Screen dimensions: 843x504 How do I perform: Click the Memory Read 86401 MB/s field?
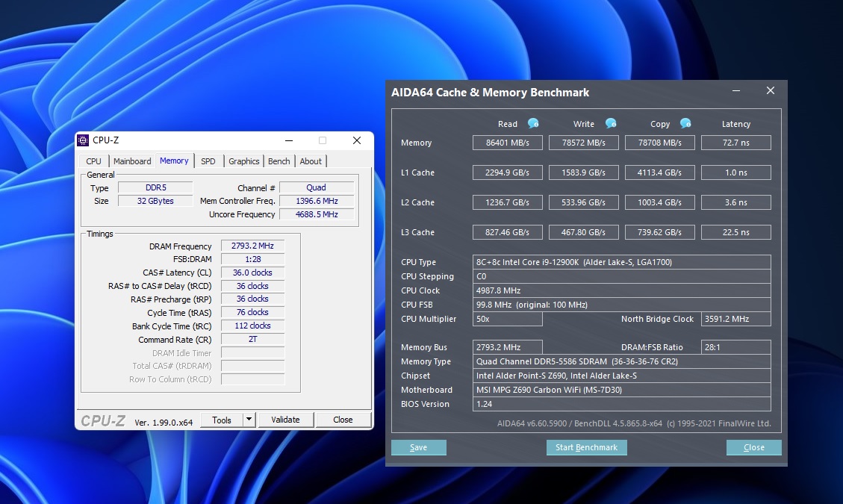click(508, 143)
